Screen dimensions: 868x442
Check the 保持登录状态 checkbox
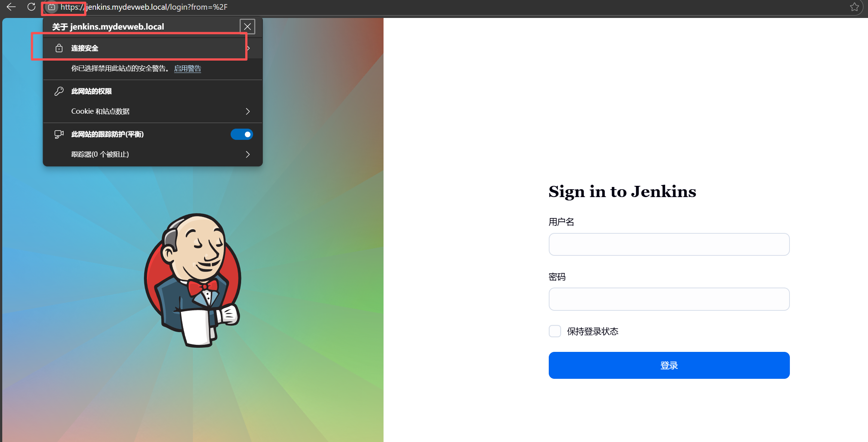click(555, 331)
